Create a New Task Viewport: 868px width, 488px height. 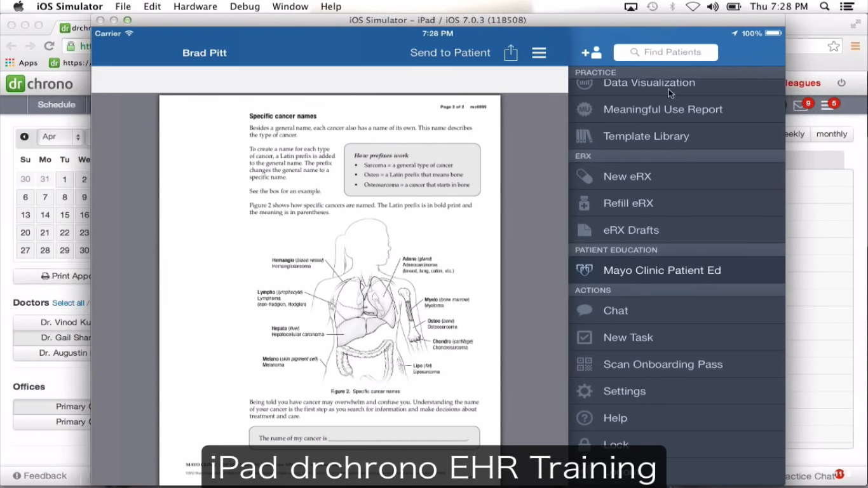(677, 337)
